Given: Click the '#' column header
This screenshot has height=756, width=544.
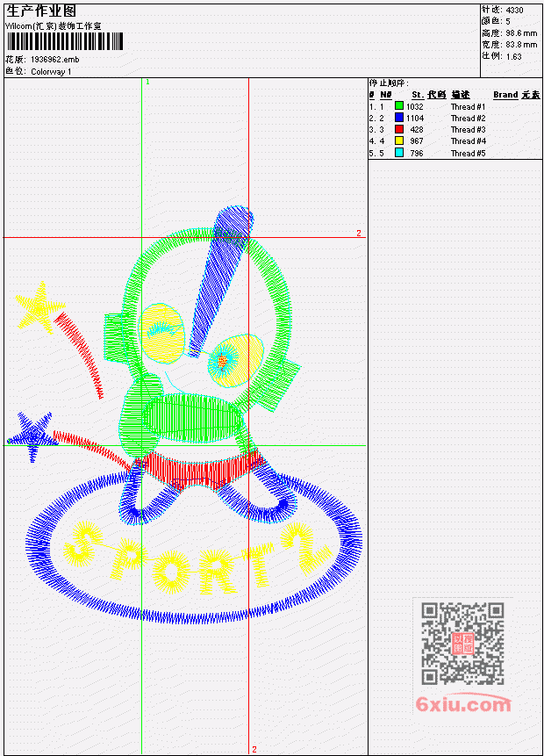Looking at the screenshot, I should tap(371, 95).
